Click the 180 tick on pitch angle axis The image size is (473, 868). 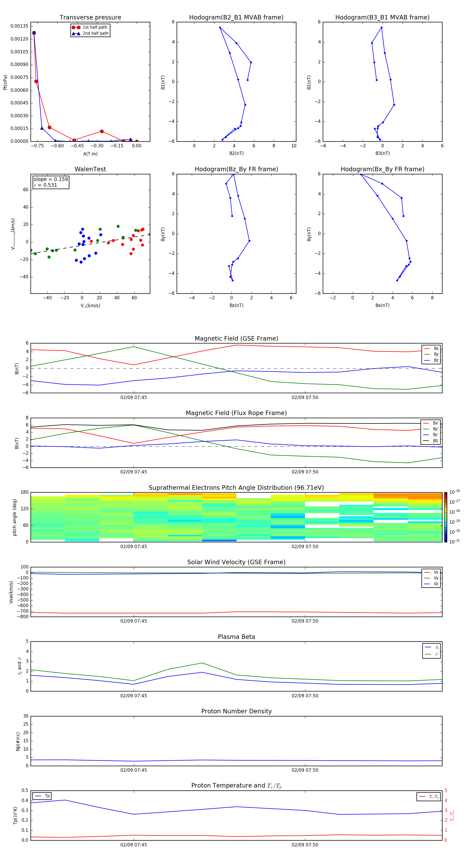(x=25, y=492)
